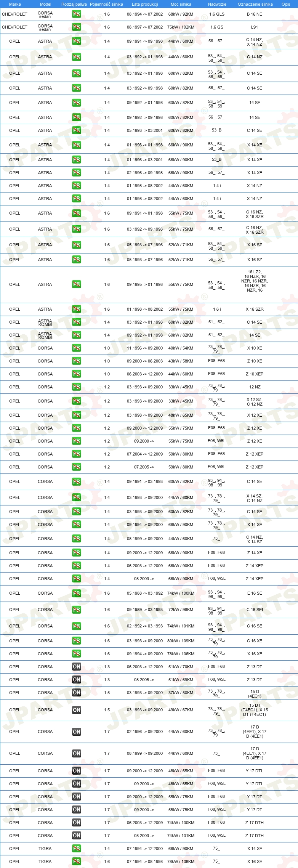
Task: Click the PB fuel icon in Chevrolet L91 row
Action: pyautogui.click(x=76, y=27)
